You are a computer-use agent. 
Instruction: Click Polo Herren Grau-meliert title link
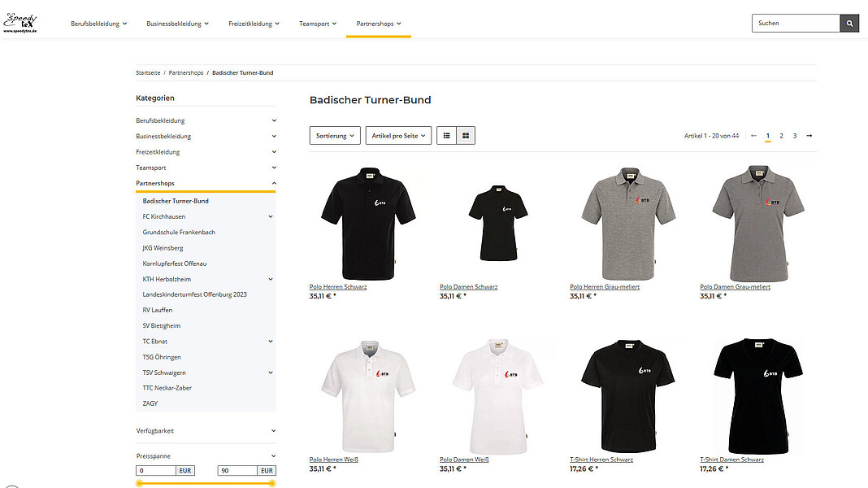point(605,287)
